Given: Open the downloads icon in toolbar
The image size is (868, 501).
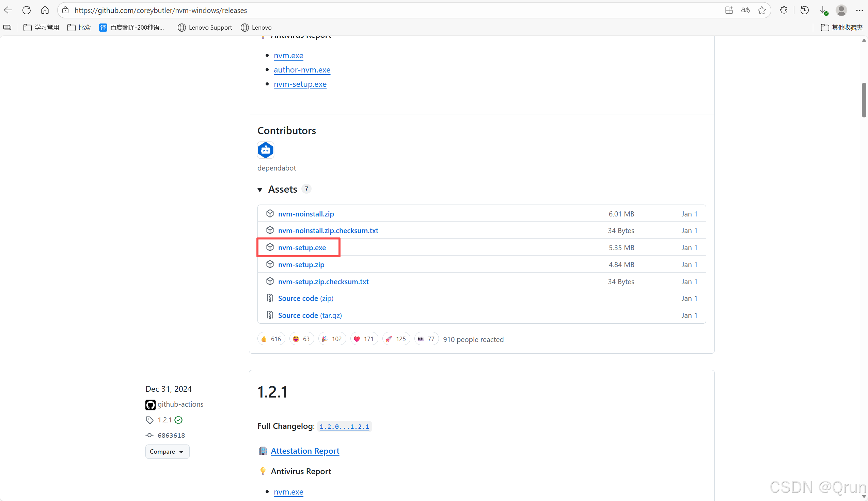Looking at the screenshot, I should 823,10.
